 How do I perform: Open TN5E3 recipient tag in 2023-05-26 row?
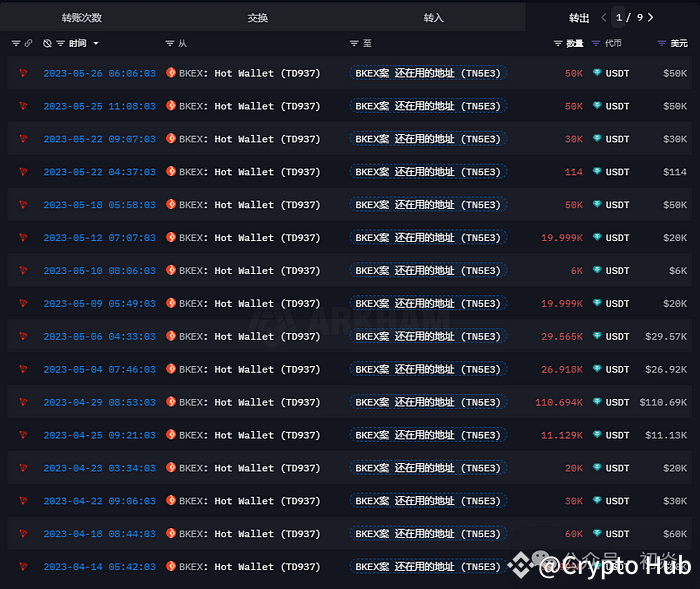(x=428, y=73)
